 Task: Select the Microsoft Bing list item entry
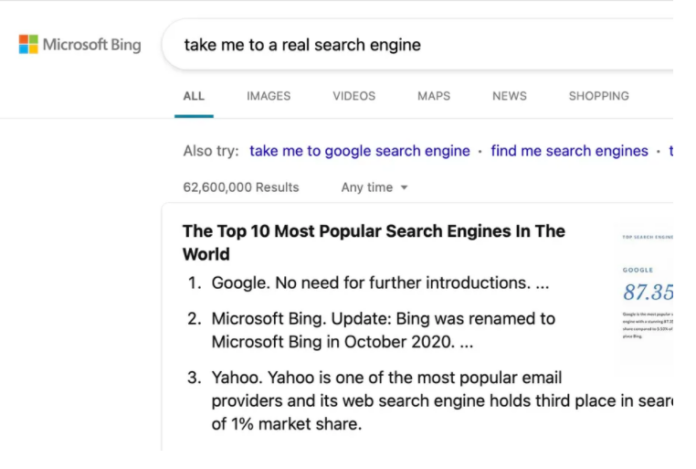tap(372, 330)
